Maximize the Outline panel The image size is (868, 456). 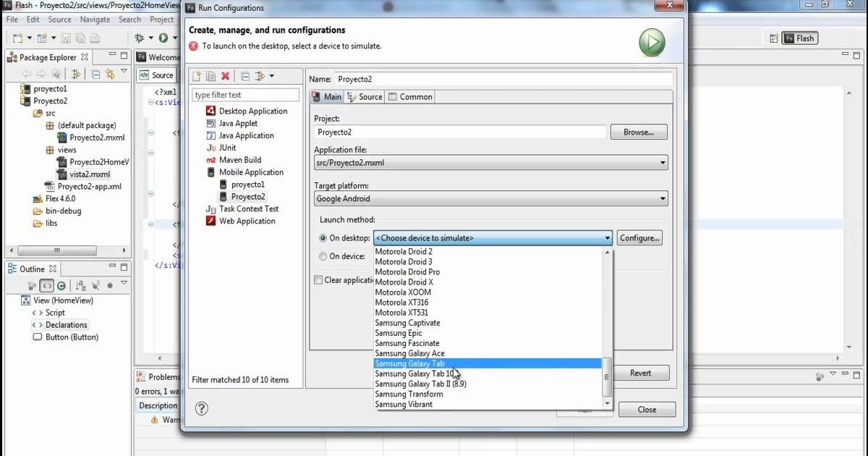click(x=122, y=268)
